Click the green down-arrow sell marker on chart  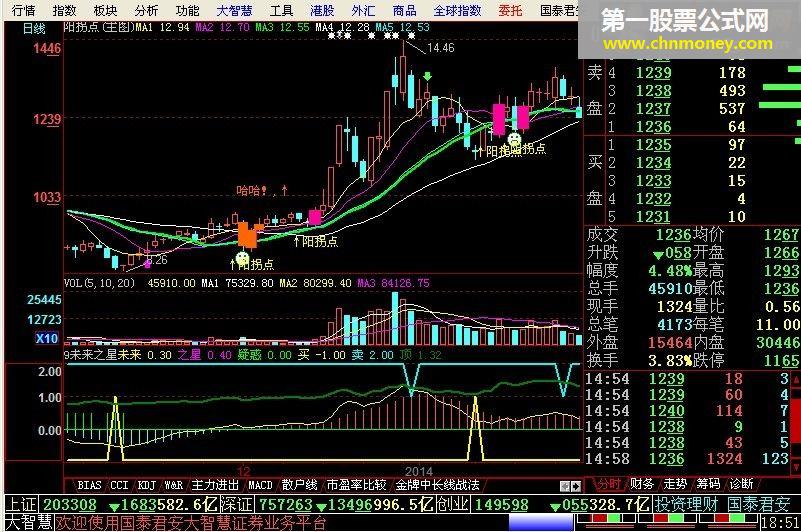[428, 77]
